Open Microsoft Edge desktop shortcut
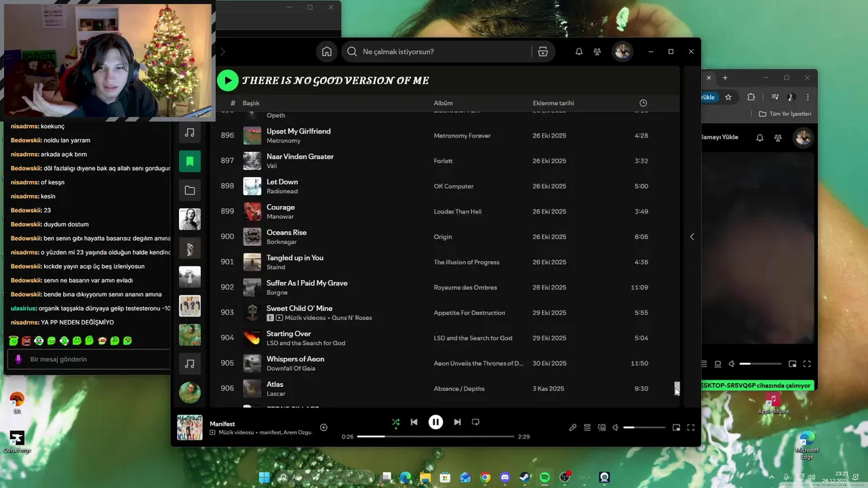The image size is (868, 488). click(807, 445)
